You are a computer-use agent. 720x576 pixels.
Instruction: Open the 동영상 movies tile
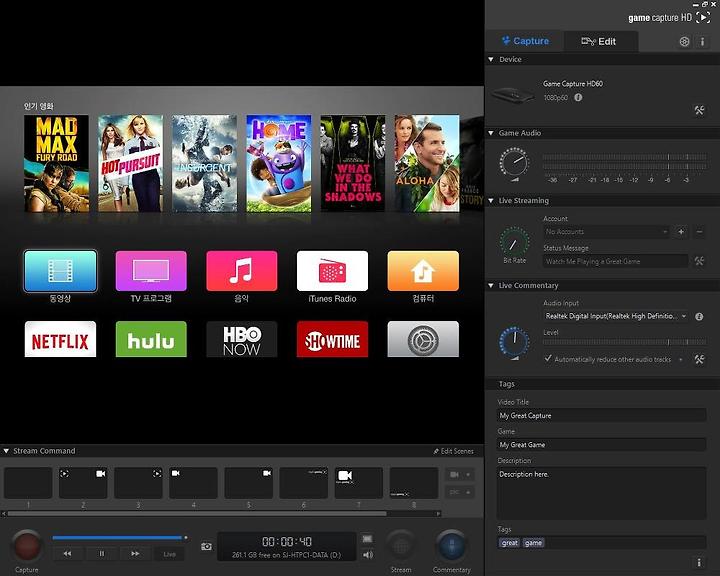61,271
